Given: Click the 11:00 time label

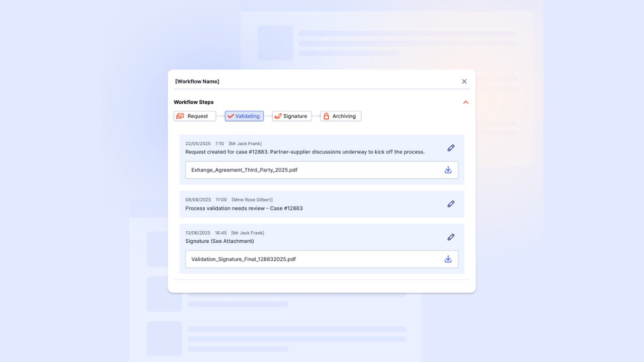Looking at the screenshot, I should pyautogui.click(x=221, y=200).
